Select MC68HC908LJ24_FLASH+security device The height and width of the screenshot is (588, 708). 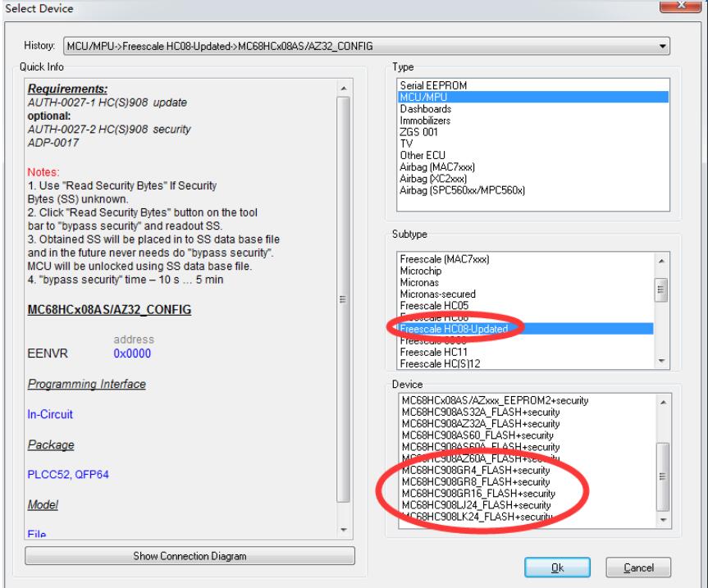528,505
